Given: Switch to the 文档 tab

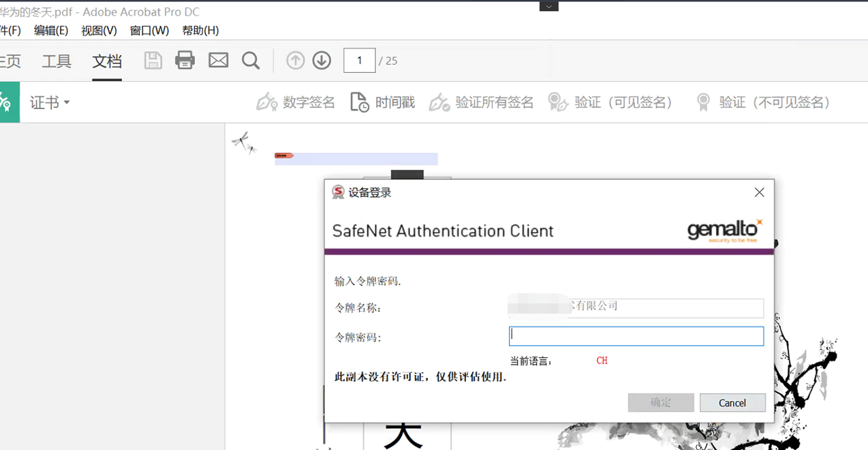Looking at the screenshot, I should pyautogui.click(x=107, y=61).
